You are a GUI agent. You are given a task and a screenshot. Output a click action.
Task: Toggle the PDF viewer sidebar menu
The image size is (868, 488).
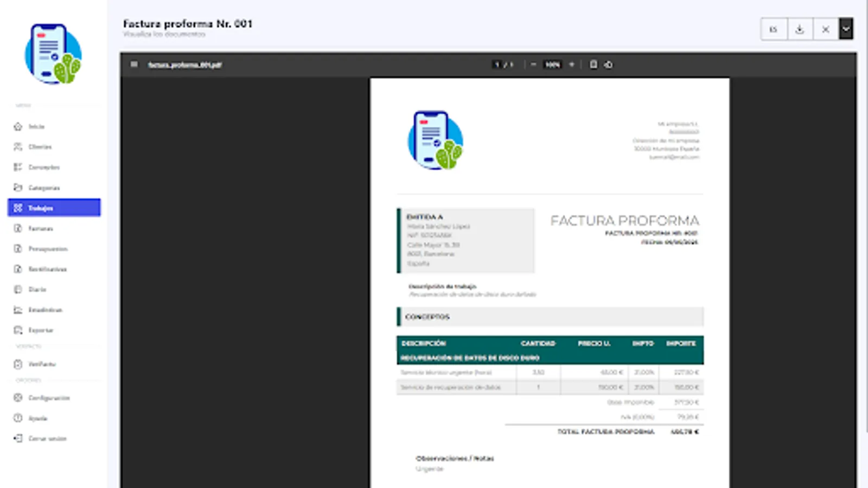[135, 65]
